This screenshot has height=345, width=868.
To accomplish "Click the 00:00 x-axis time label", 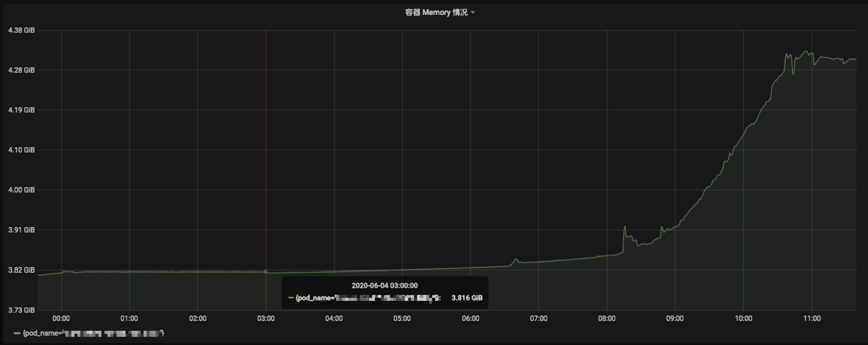I will 61,319.
